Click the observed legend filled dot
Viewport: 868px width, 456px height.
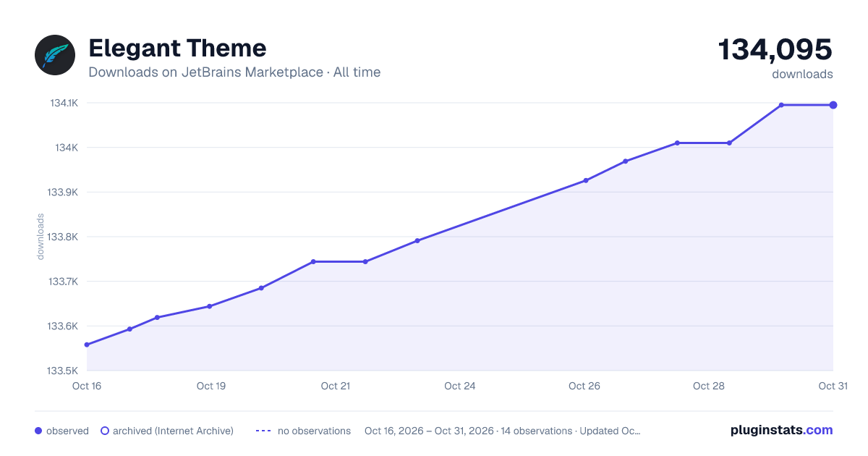coord(38,431)
